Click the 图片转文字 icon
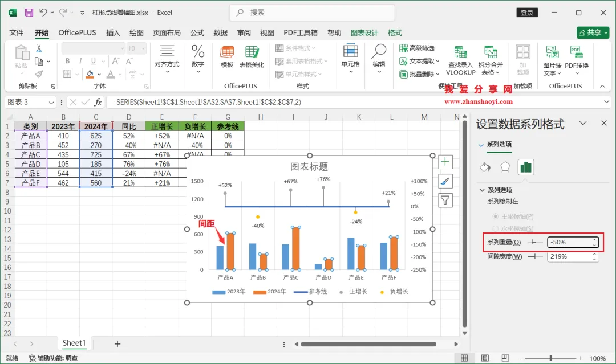The image size is (616, 364). [552, 52]
